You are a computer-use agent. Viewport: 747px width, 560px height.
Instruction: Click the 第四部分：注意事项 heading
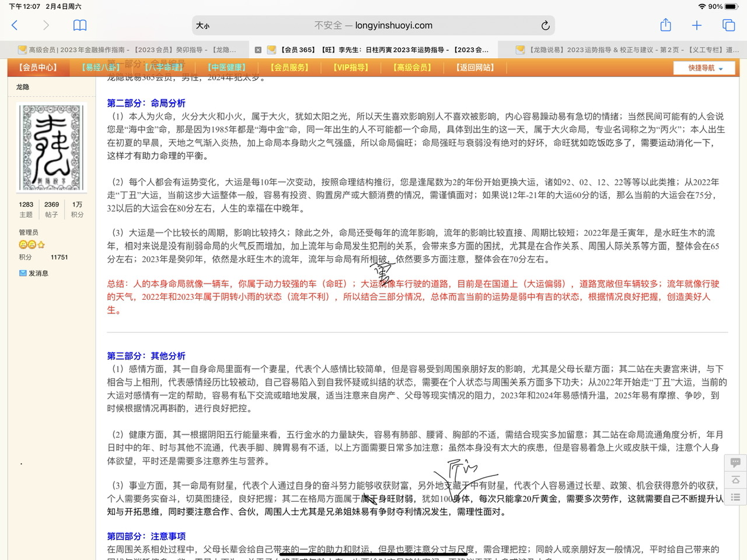[146, 536]
